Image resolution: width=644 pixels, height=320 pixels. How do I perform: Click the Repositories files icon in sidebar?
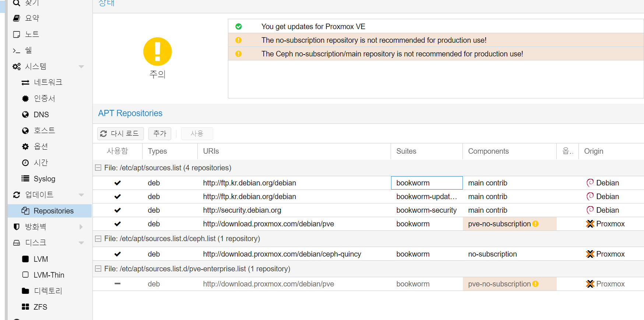[25, 211]
